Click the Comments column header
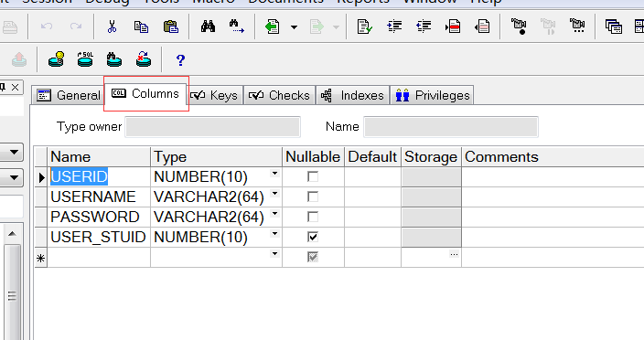 pos(553,156)
